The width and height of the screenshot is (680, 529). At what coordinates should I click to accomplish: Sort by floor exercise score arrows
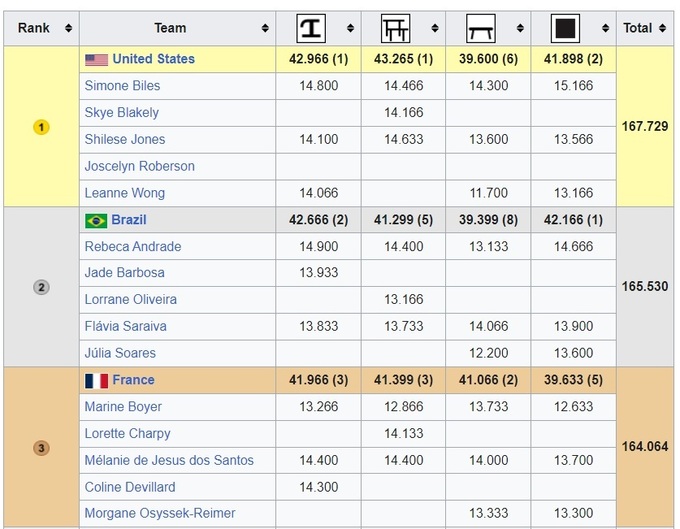(604, 28)
